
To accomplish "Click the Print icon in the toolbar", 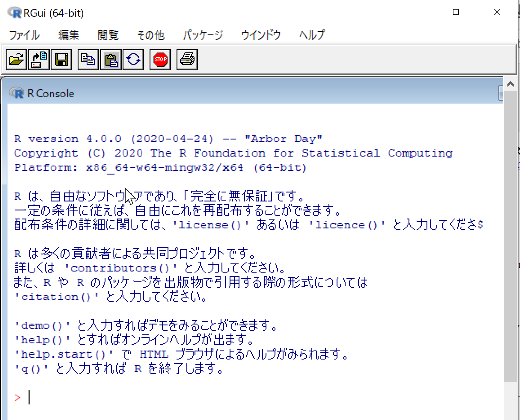I will (x=187, y=60).
